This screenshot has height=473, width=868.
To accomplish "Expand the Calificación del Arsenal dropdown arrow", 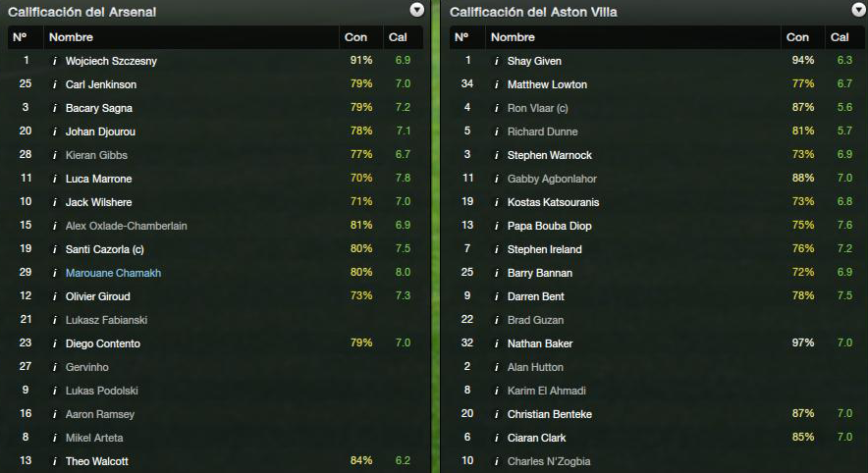I will [417, 10].
